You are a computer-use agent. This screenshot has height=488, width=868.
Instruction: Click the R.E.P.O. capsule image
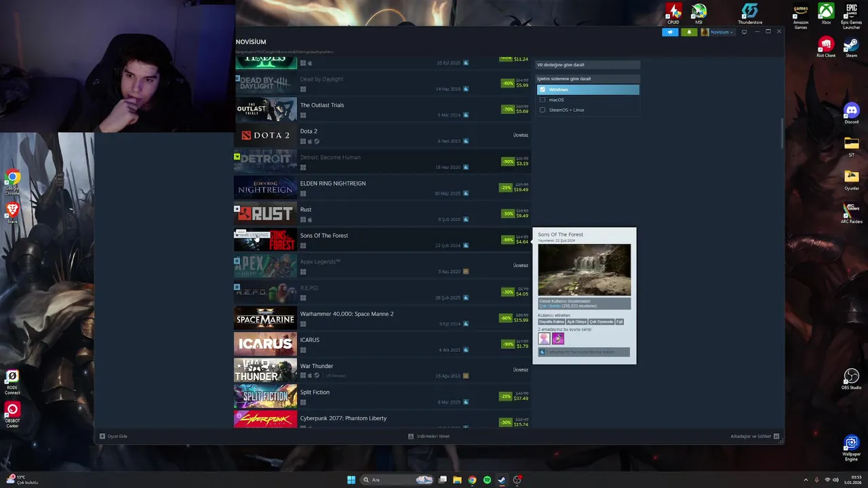pyautogui.click(x=265, y=292)
